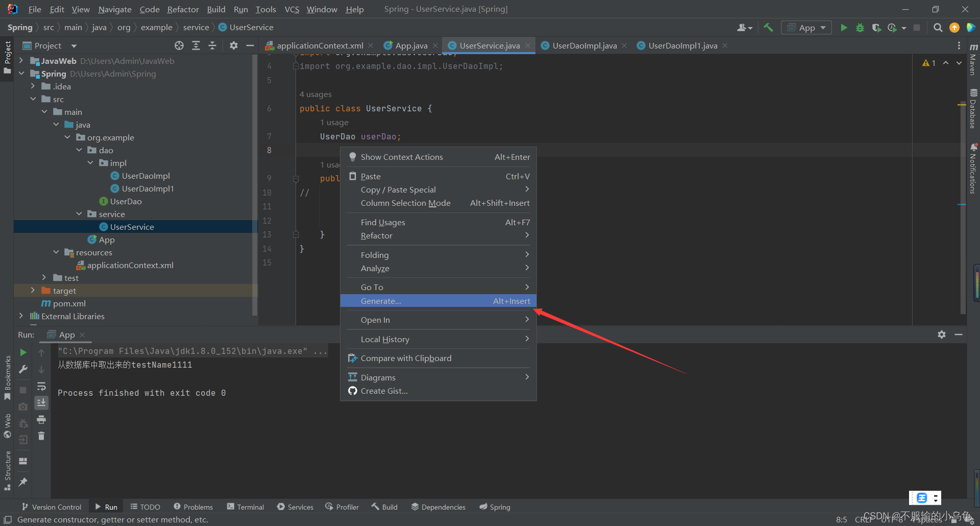The image size is (980, 526).
Task: Hide the Project panel with minus icon
Action: [250, 45]
